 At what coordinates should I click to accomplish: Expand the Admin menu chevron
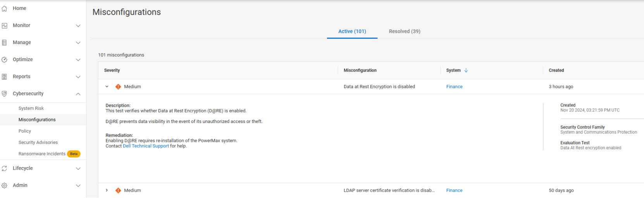(78, 185)
